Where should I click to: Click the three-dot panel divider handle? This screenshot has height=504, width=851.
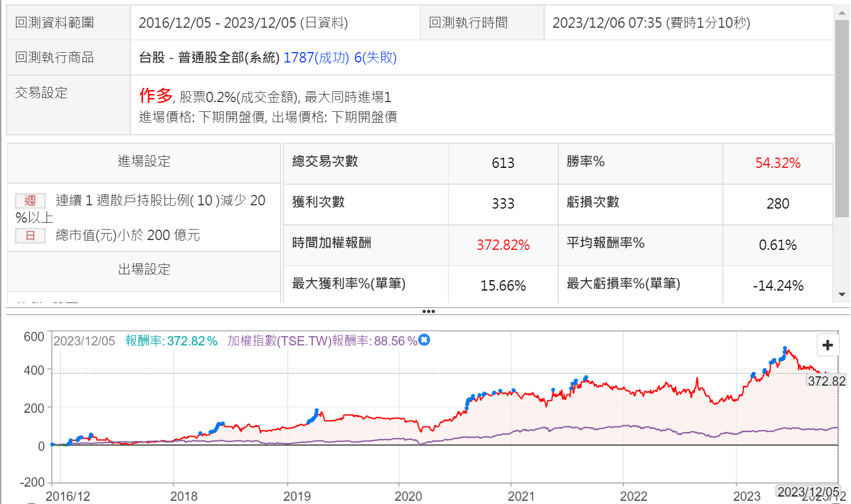point(428,311)
